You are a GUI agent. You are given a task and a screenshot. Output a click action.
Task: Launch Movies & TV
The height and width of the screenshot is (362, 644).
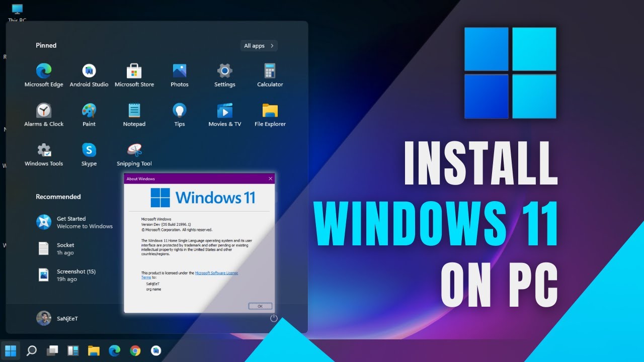(225, 115)
